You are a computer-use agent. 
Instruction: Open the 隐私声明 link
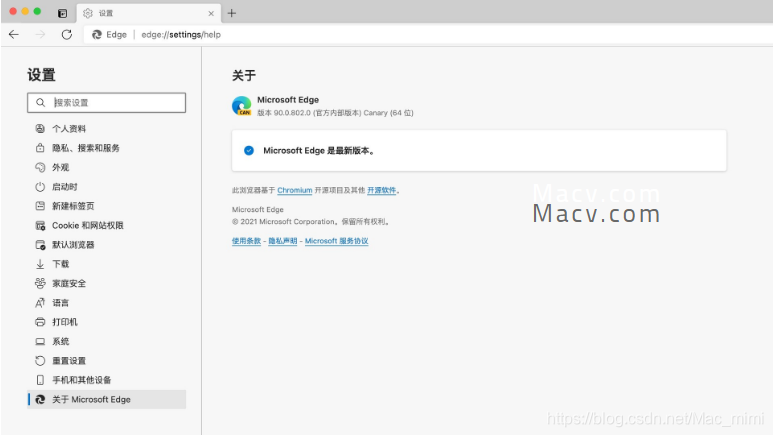click(282, 241)
